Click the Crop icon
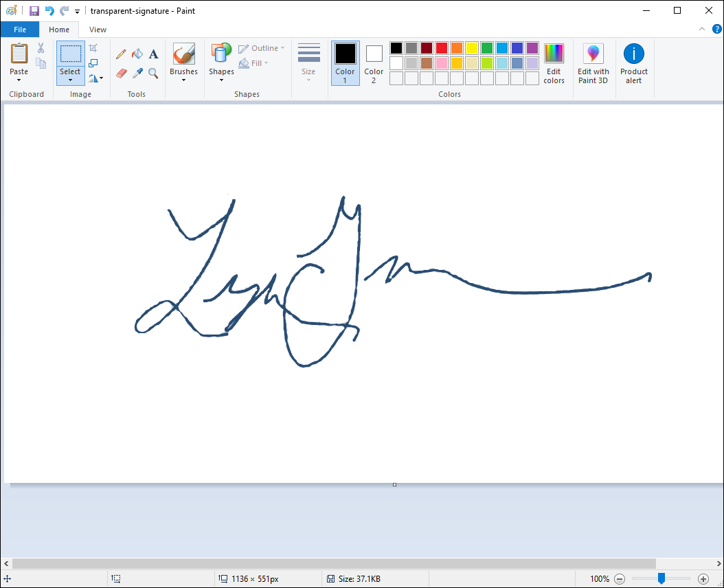 [x=93, y=48]
